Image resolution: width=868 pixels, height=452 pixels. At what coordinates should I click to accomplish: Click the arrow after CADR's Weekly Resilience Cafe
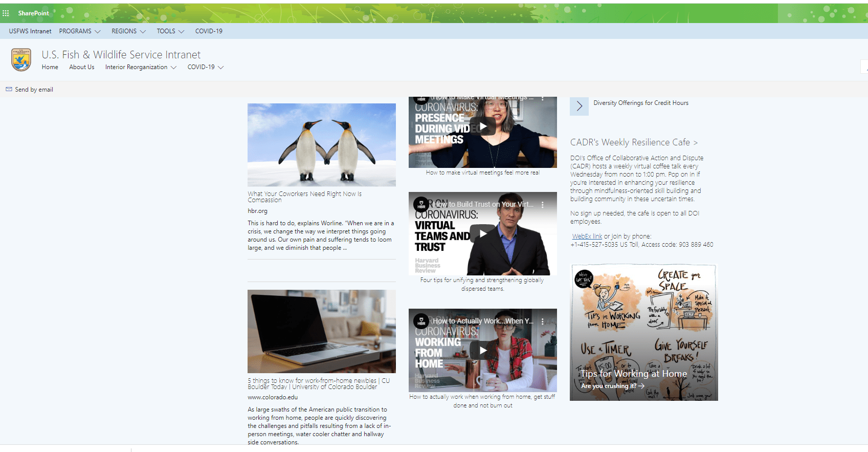click(x=695, y=143)
